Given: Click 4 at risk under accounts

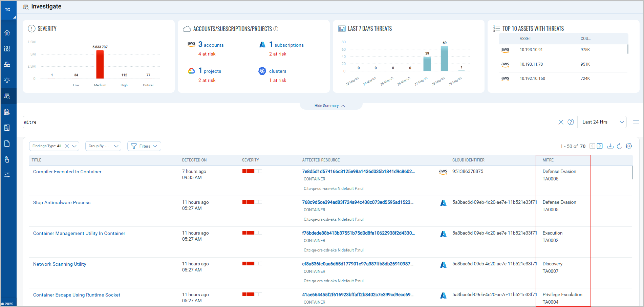Looking at the screenshot, I should point(207,54).
